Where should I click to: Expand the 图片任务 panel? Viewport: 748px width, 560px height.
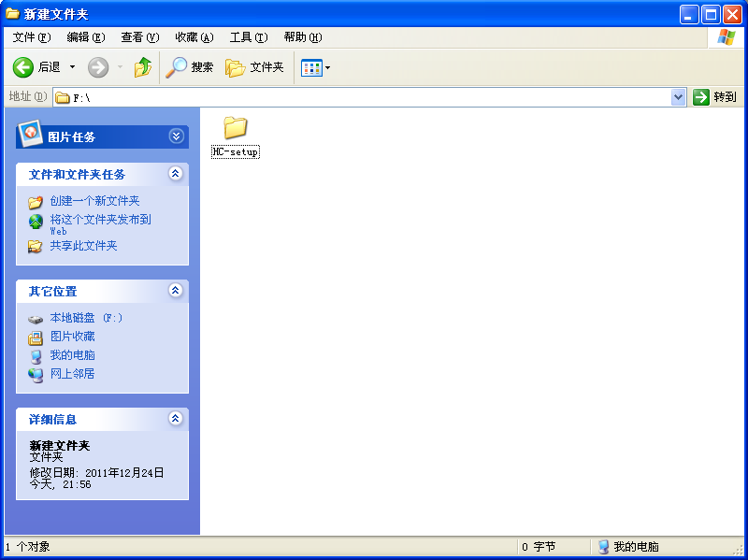click(176, 136)
